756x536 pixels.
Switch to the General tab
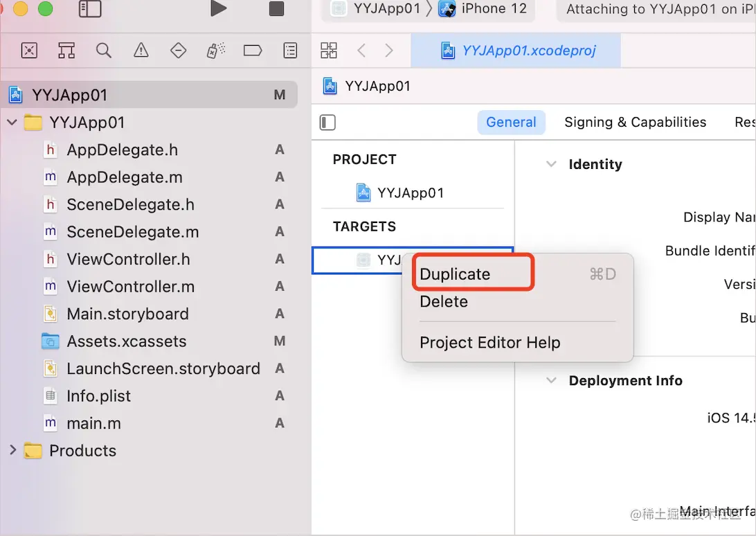(511, 122)
